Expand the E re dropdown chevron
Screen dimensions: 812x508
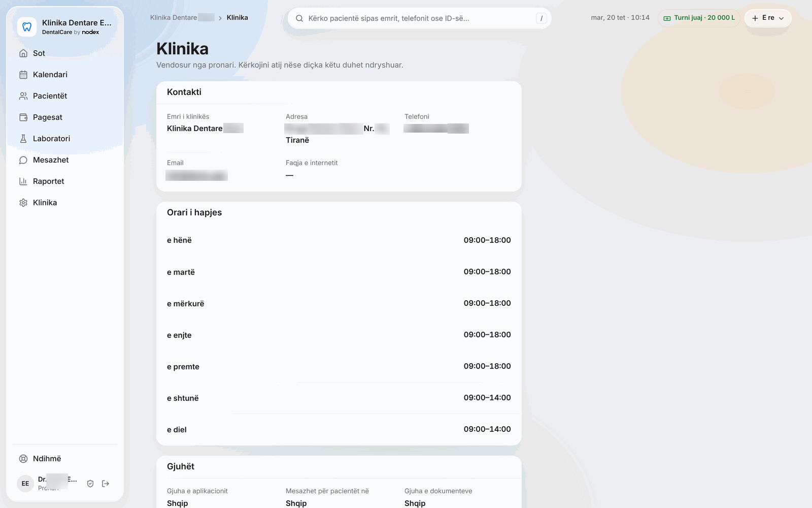point(782,18)
